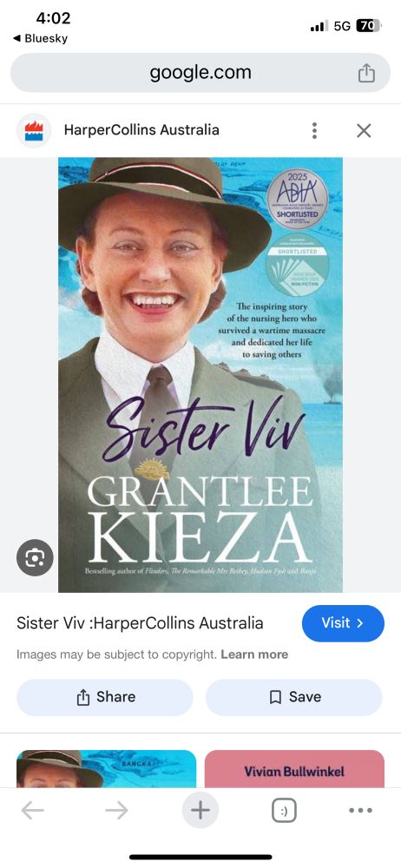401x868 pixels.
Task: Activate Google Lens search on image
Action: [x=35, y=558]
